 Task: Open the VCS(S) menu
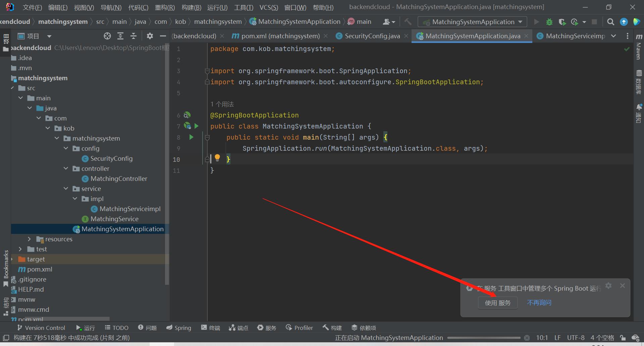[269, 7]
